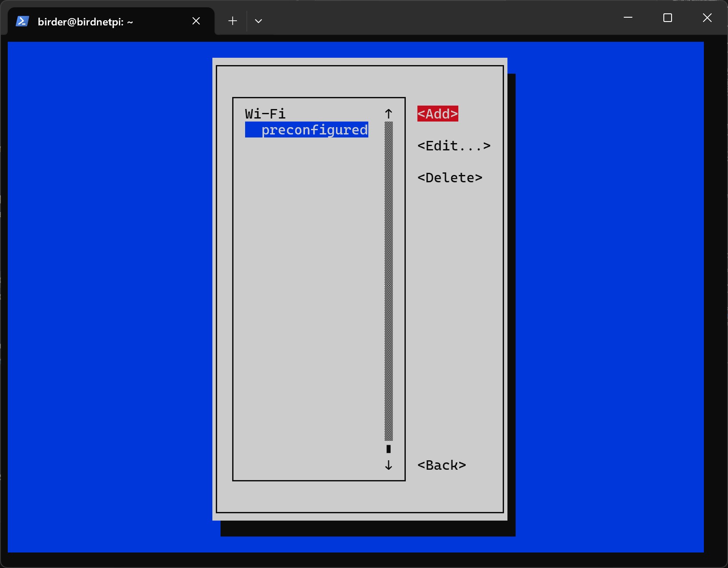The height and width of the screenshot is (568, 728).
Task: Activate the <Add> button
Action: 438,114
